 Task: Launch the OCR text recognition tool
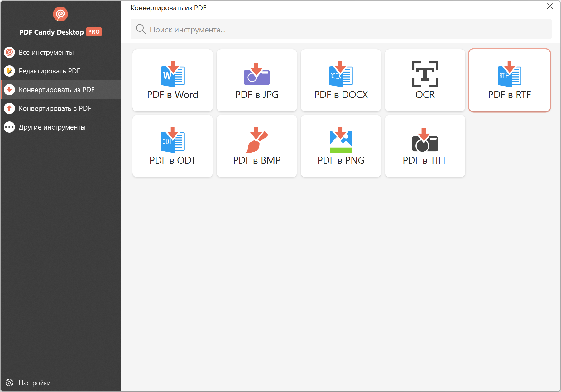pos(425,80)
